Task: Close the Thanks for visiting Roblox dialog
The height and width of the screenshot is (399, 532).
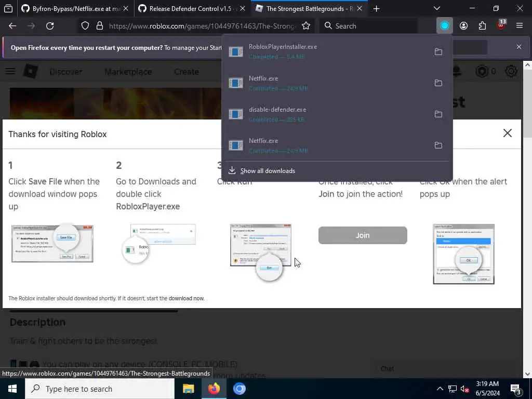Action: click(x=507, y=133)
